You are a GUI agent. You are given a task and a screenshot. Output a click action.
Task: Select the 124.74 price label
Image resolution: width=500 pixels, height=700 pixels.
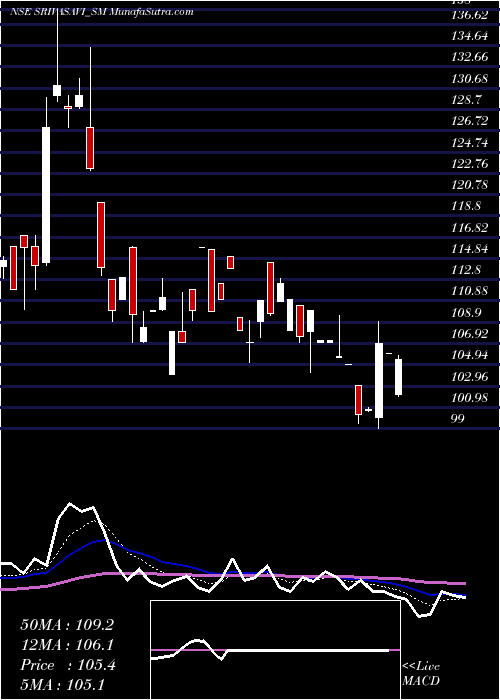pyautogui.click(x=470, y=143)
